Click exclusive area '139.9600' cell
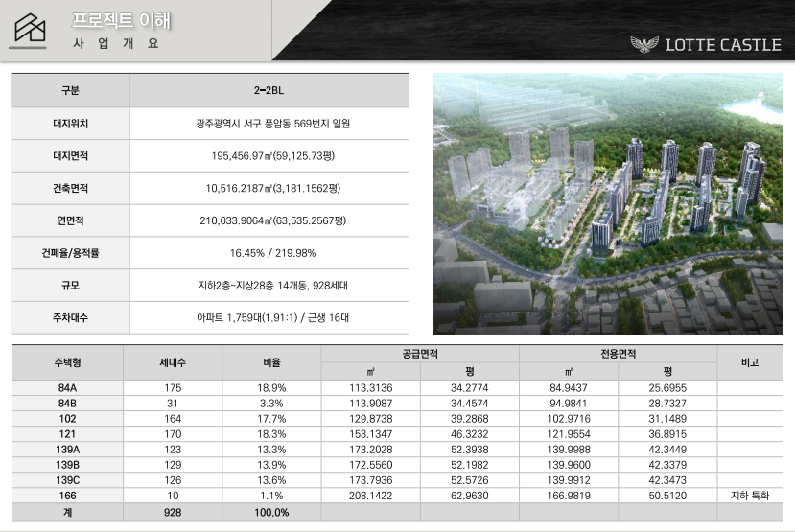Viewport: 795px width, 532px height. [x=569, y=465]
